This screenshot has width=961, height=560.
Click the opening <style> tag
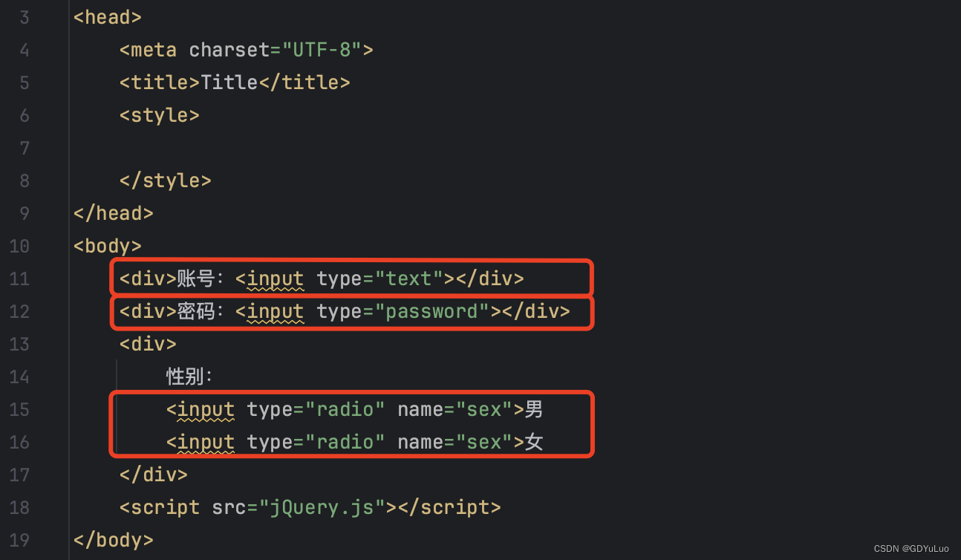coord(160,115)
